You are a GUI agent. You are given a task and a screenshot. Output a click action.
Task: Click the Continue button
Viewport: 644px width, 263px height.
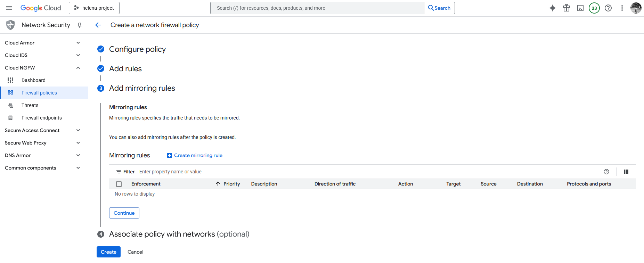(124, 213)
